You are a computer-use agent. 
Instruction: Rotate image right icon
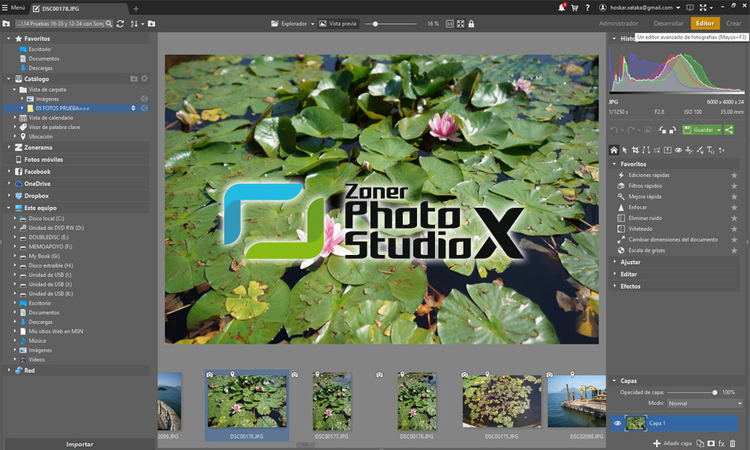(x=672, y=130)
